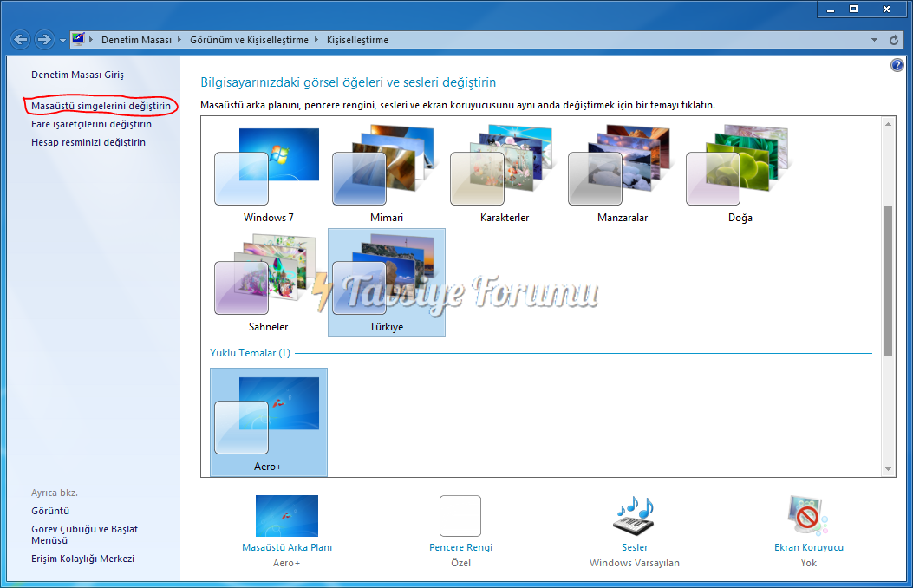Open Masaüstü simgelerini değiştirin link
The image size is (913, 588).
click(101, 106)
